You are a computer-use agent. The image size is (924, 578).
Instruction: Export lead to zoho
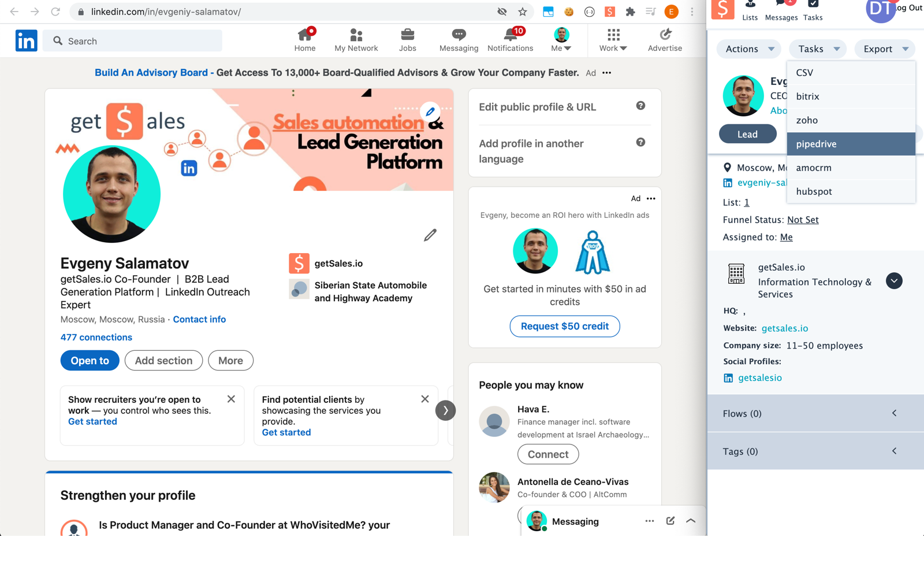[x=851, y=120]
